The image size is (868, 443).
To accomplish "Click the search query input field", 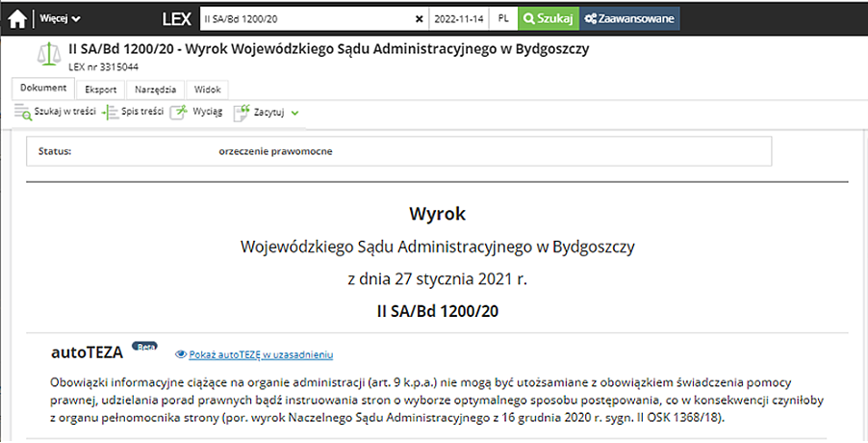I will pyautogui.click(x=303, y=18).
